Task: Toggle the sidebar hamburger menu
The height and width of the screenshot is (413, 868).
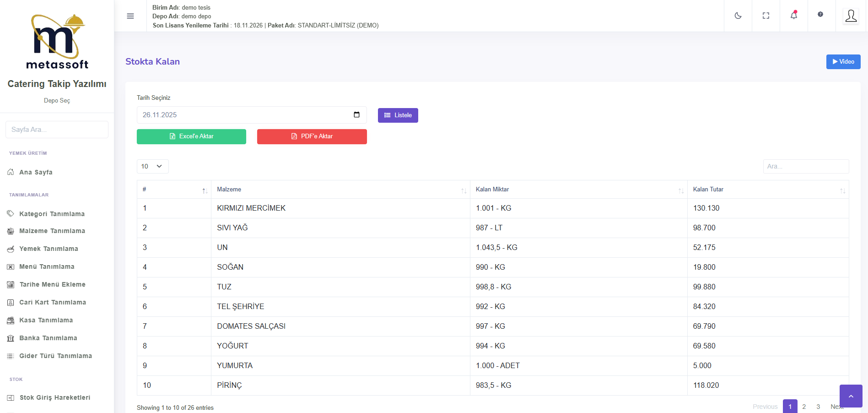Action: coord(130,16)
